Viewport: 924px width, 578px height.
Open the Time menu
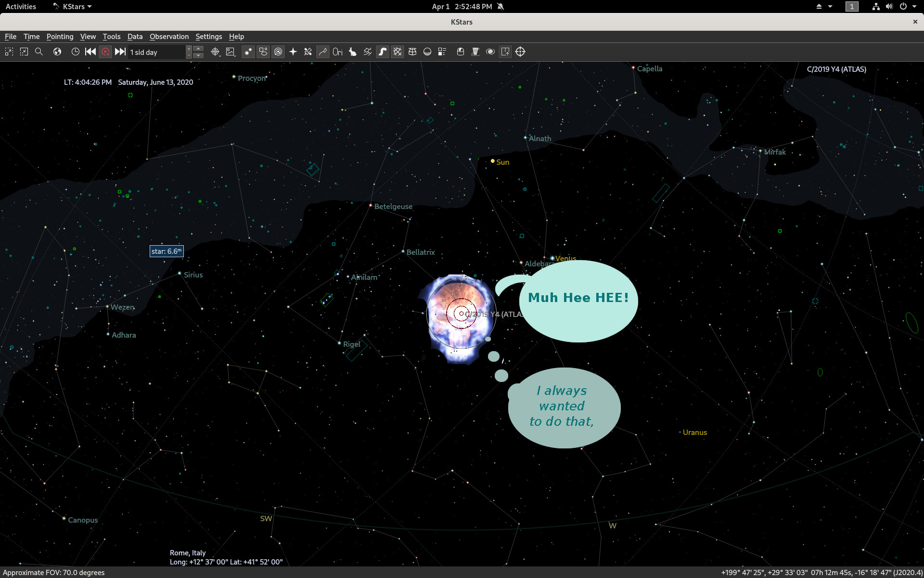[x=31, y=37]
